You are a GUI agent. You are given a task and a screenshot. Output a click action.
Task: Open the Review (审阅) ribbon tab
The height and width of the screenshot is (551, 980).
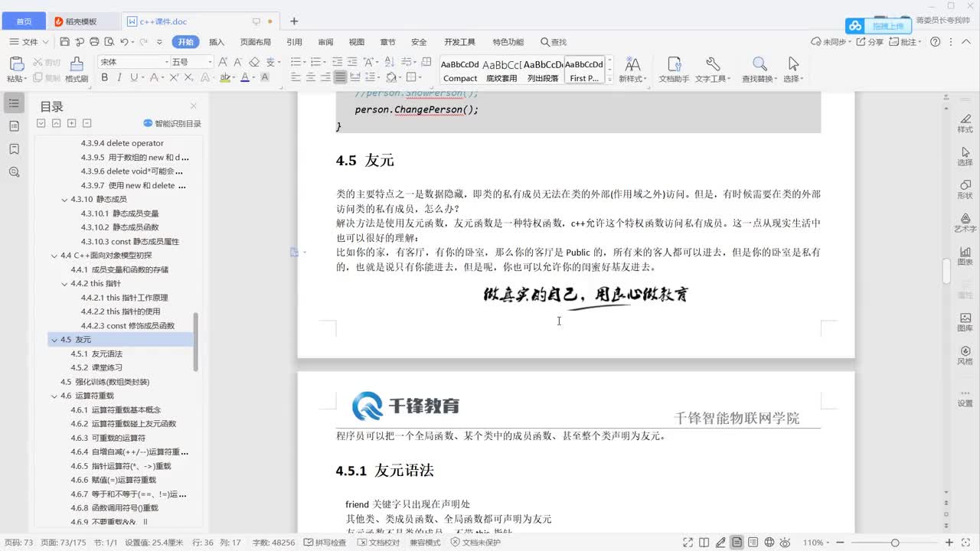[325, 42]
